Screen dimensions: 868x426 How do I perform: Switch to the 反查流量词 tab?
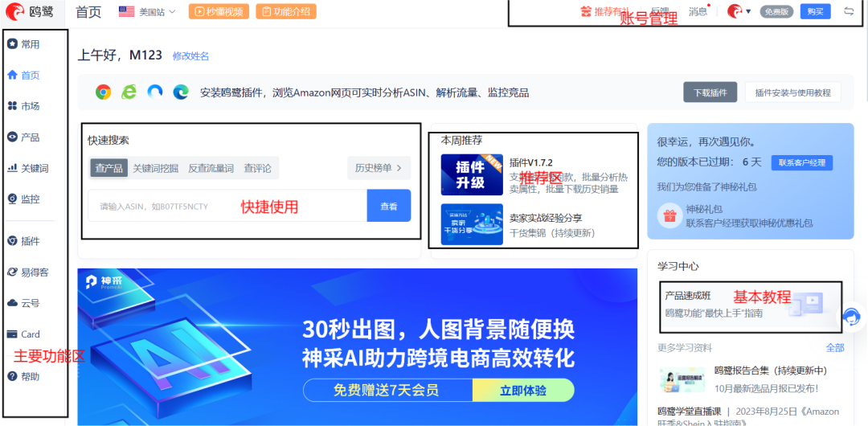tap(211, 169)
